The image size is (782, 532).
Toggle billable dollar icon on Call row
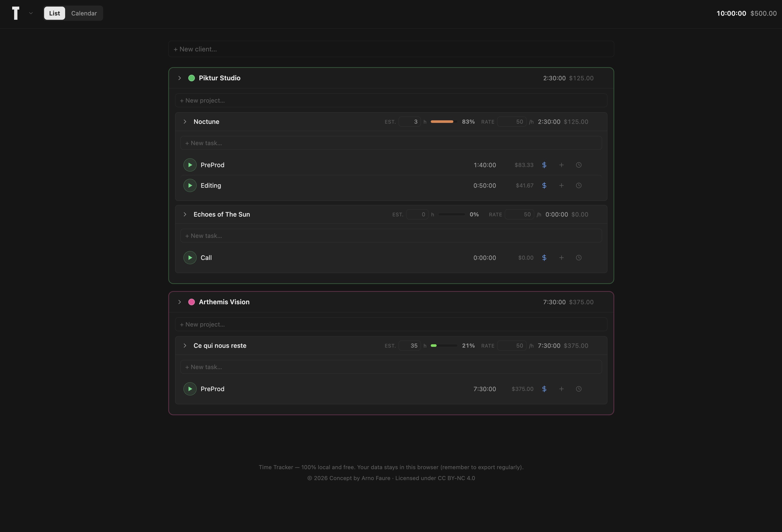(x=544, y=258)
